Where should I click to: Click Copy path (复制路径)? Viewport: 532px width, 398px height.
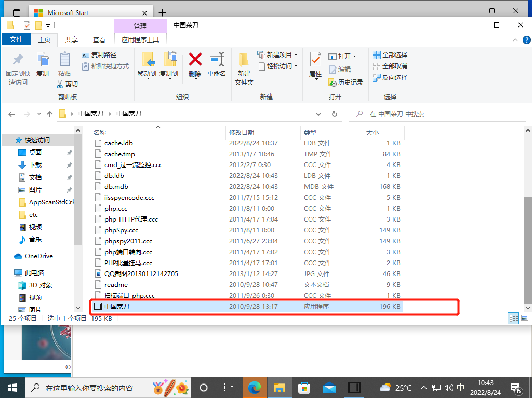[99, 55]
